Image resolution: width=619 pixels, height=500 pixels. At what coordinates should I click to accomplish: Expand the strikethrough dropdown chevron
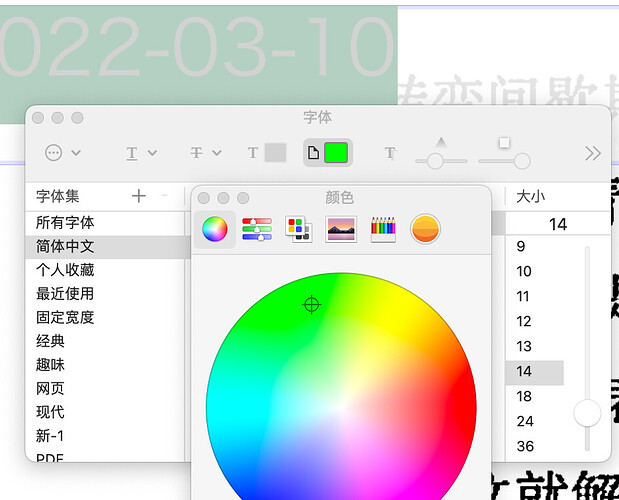click(217, 153)
